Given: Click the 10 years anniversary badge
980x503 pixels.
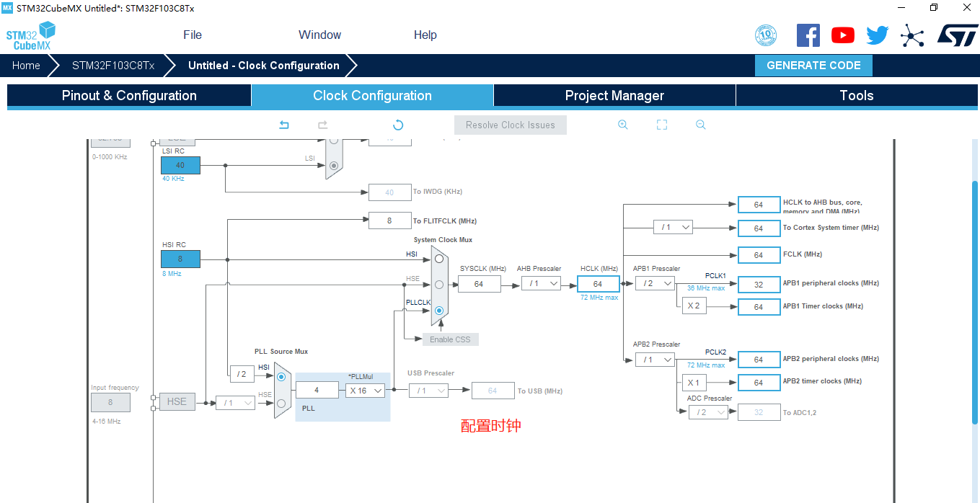Looking at the screenshot, I should 766,35.
